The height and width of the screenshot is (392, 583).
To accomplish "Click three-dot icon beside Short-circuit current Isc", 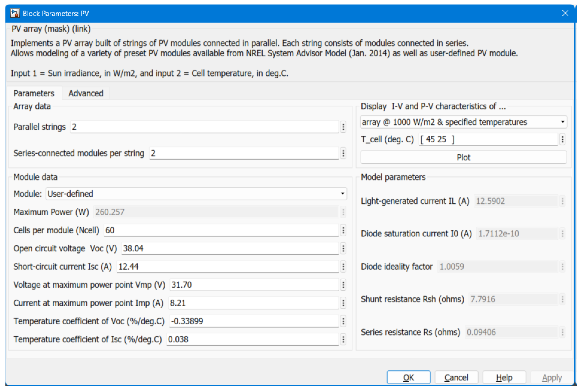I will (343, 267).
